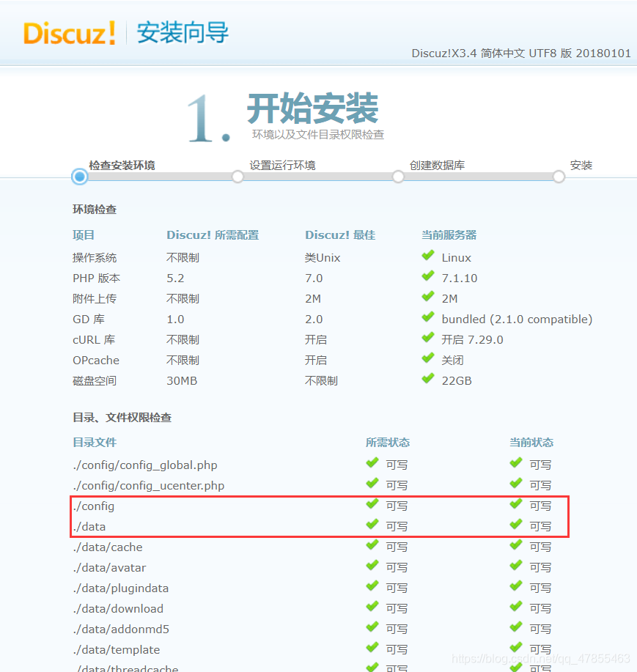Click required-status checkmark for config_global.php
637x672 pixels.
pos(372,463)
